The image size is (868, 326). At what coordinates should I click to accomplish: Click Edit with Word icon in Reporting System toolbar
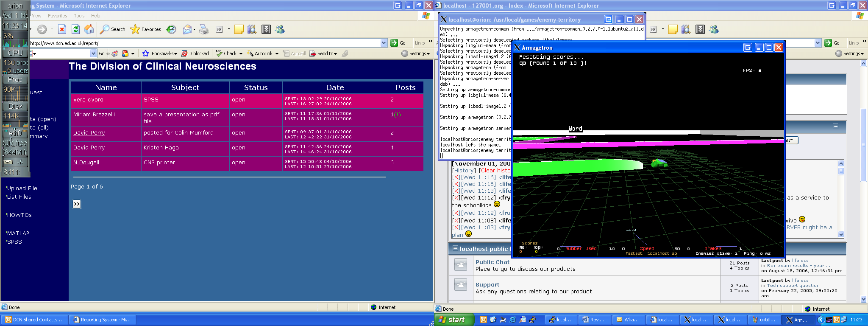coord(219,29)
